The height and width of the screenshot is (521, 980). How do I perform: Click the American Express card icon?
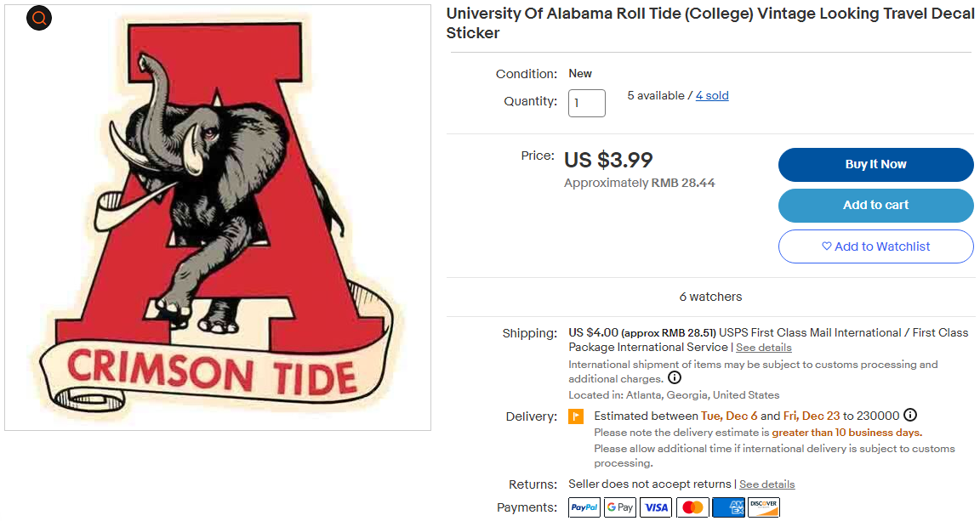[728, 507]
